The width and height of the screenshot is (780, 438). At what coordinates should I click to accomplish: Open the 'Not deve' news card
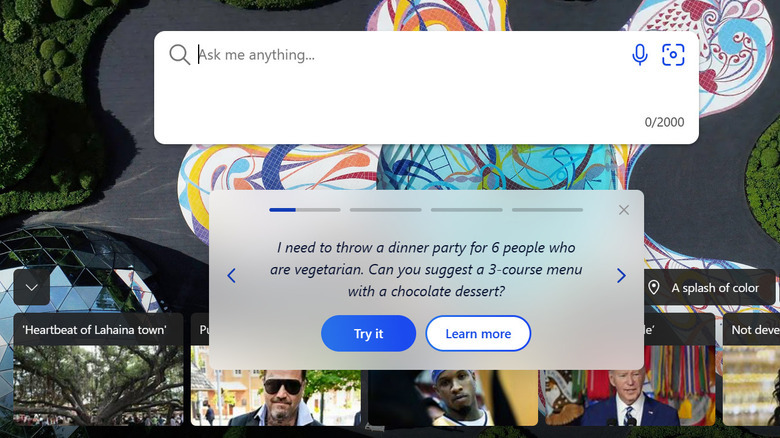point(751,369)
